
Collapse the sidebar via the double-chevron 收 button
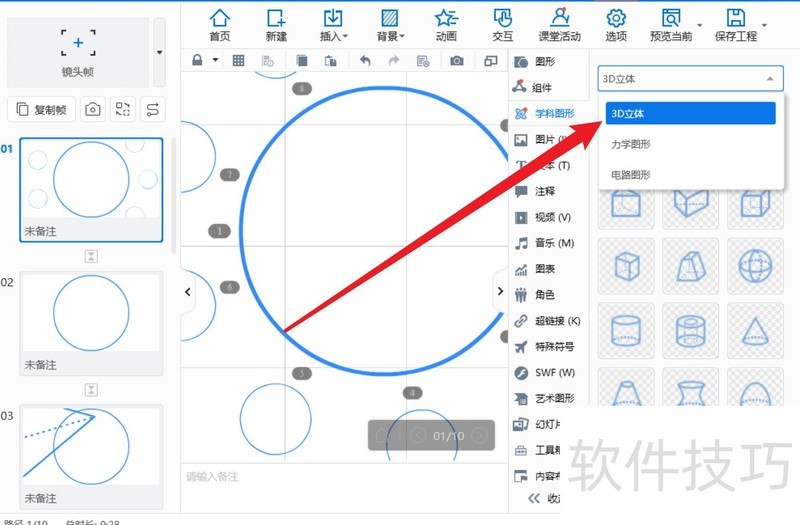(x=544, y=498)
